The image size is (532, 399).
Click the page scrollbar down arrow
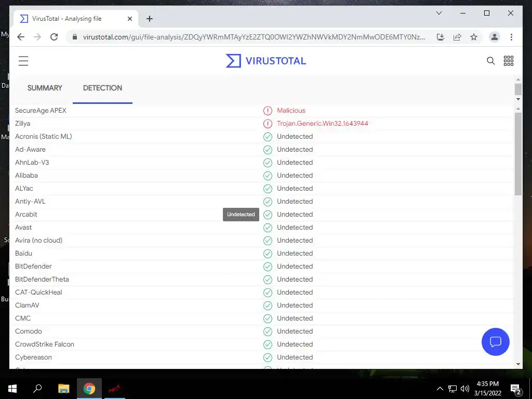click(x=518, y=99)
